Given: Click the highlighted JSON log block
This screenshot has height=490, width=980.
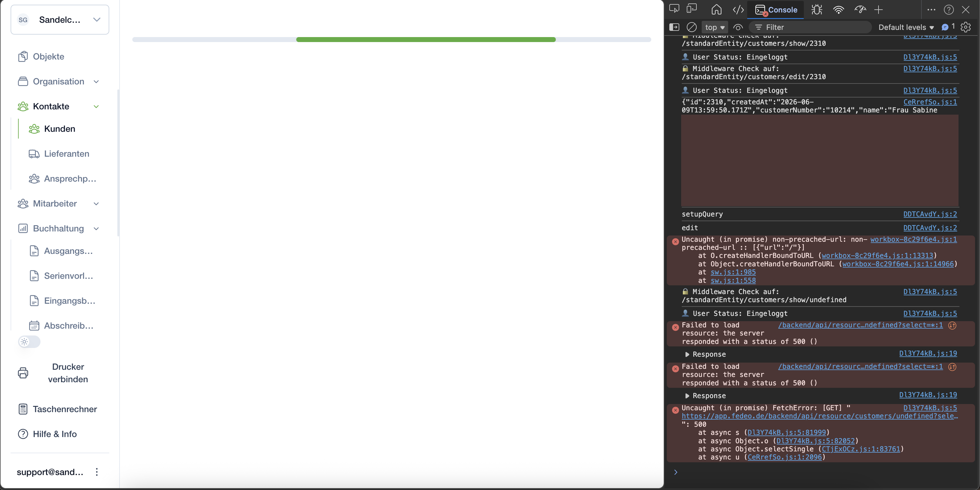Looking at the screenshot, I should tap(819, 161).
